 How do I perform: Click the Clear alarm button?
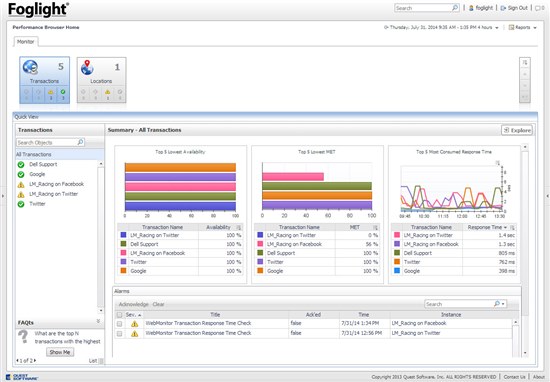[x=158, y=304]
